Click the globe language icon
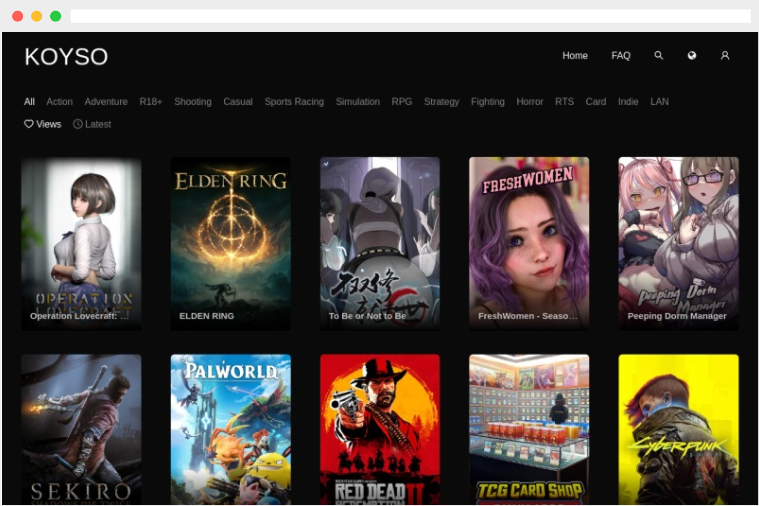759x506 pixels. click(x=692, y=56)
